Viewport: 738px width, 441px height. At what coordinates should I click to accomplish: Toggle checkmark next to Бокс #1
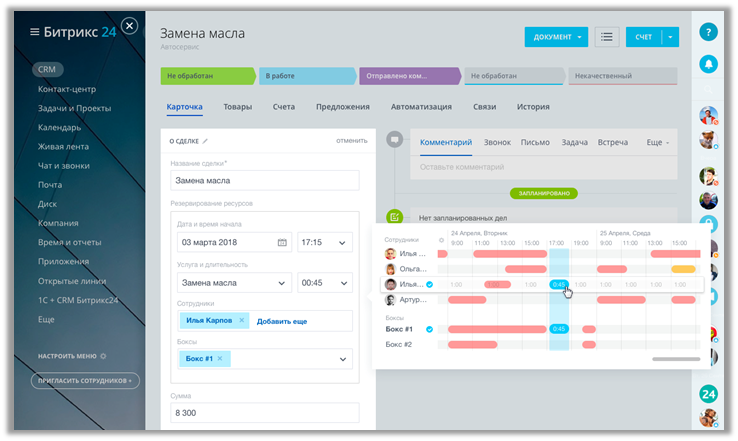(429, 329)
